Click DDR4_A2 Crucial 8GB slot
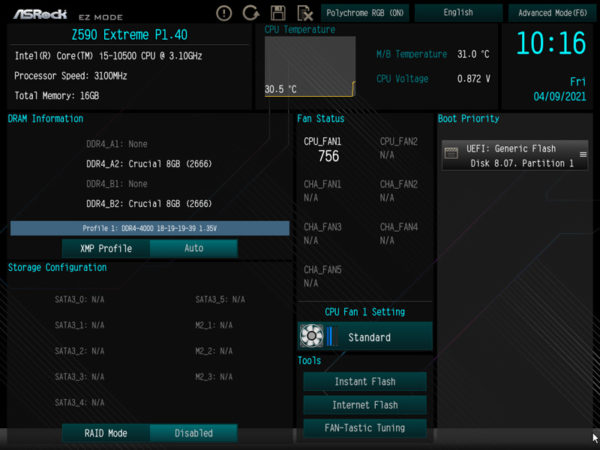 click(149, 164)
